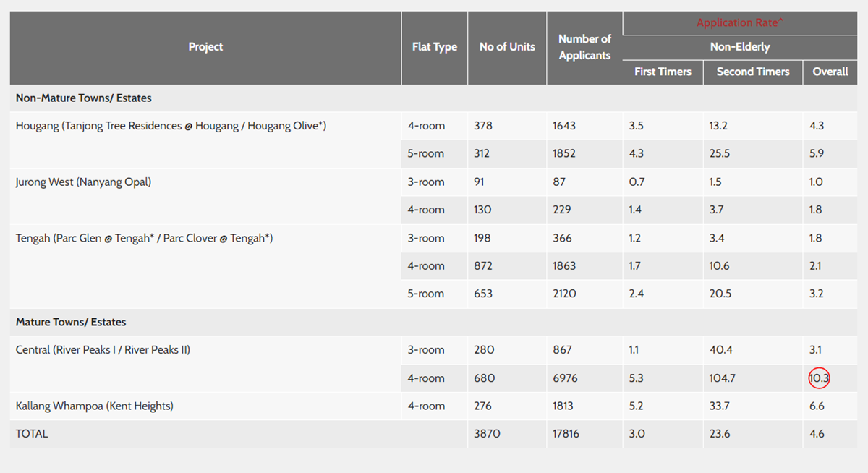Select the Non-Mature Towns/ Estates section row

pyautogui.click(x=434, y=98)
